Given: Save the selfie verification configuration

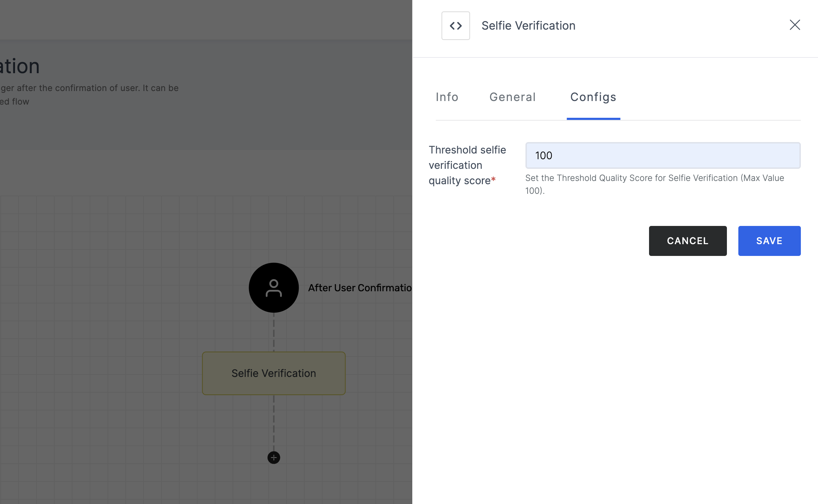Looking at the screenshot, I should (769, 241).
